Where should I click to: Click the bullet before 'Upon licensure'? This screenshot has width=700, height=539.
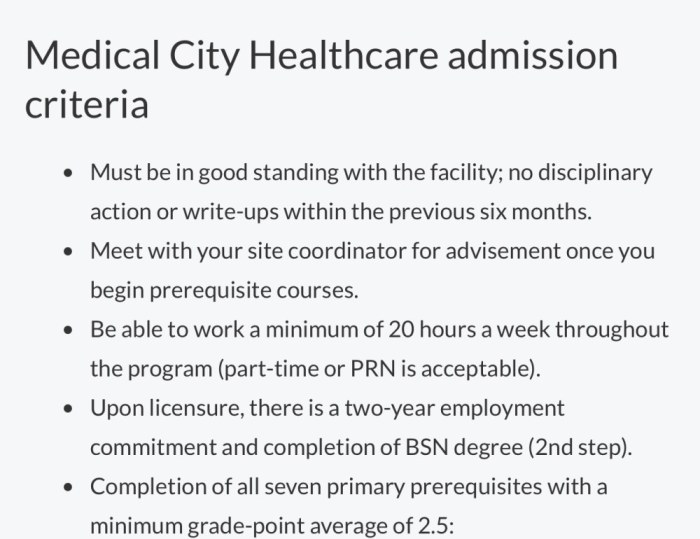pyautogui.click(x=68, y=409)
